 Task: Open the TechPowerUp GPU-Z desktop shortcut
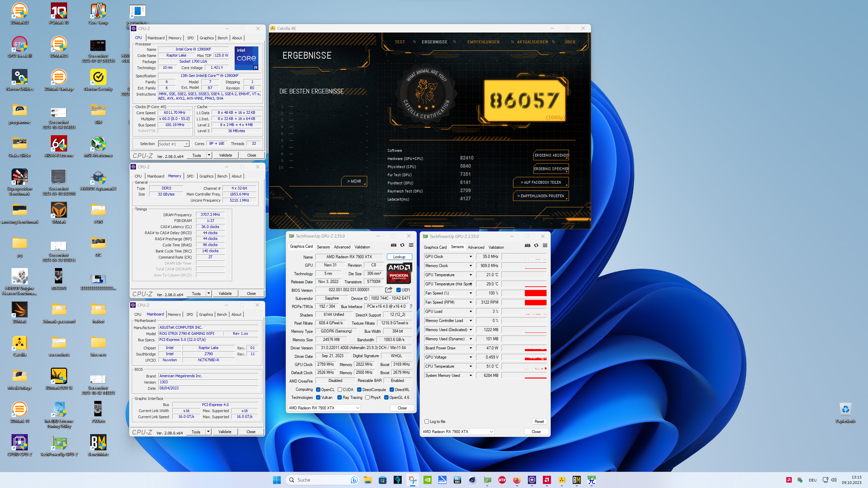pos(59,445)
